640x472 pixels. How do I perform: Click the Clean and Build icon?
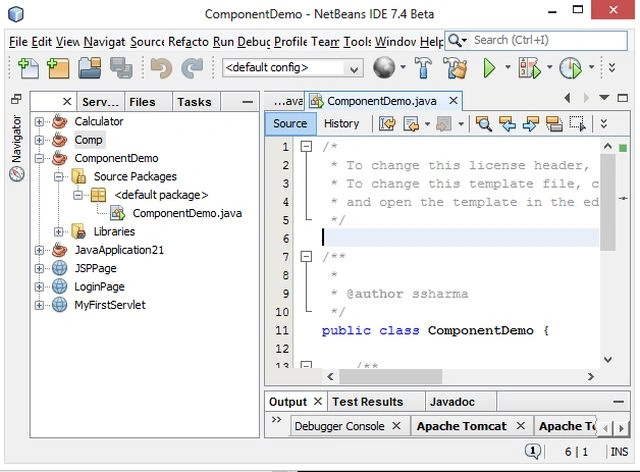click(x=455, y=67)
